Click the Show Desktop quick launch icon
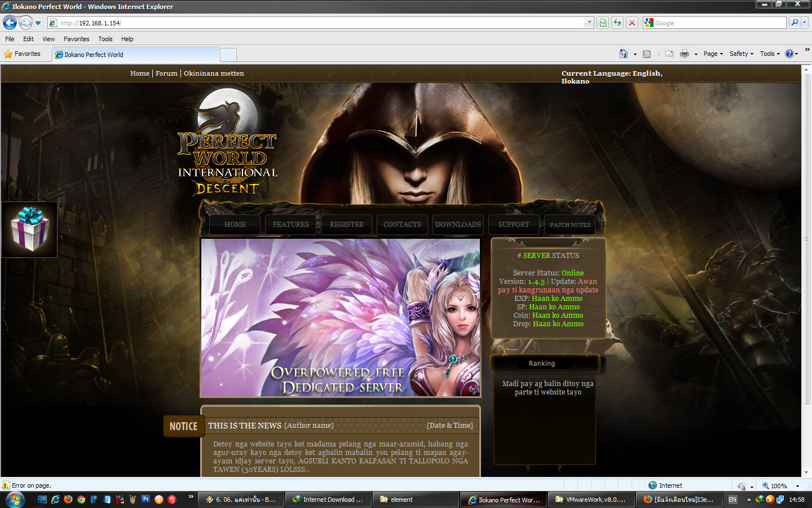This screenshot has width=812, height=508. [42, 500]
